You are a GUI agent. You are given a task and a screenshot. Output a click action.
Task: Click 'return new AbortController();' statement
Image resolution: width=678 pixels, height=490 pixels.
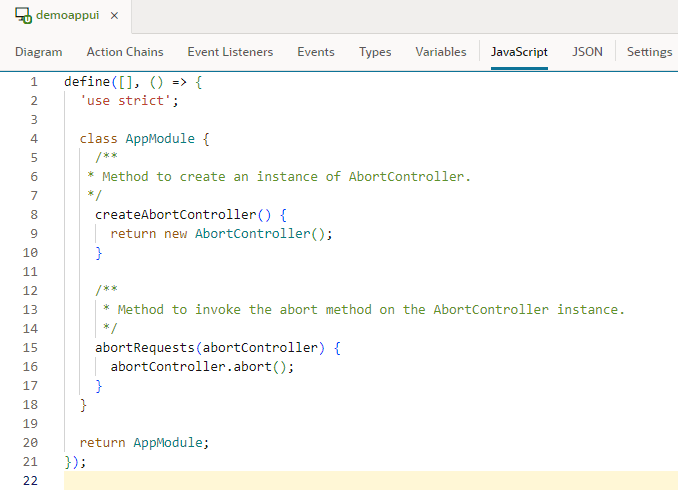coord(221,234)
